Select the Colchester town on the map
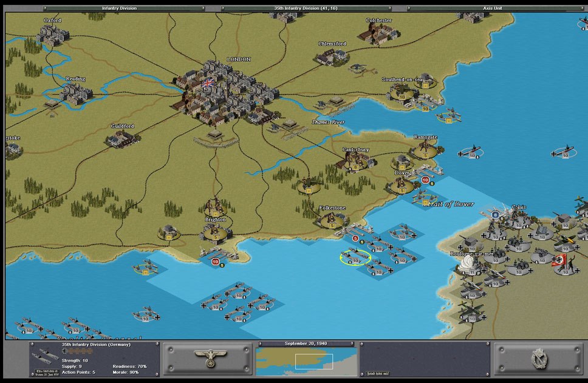Screen dimensions: 588x383 pos(378,32)
